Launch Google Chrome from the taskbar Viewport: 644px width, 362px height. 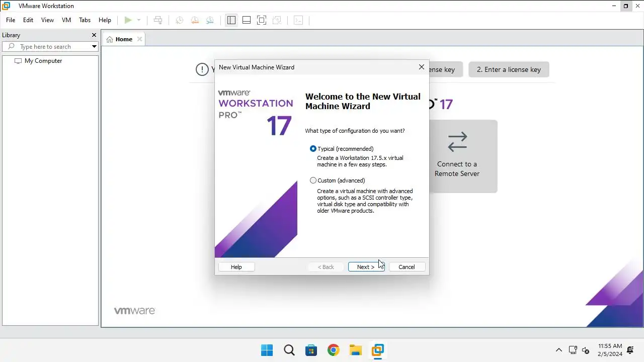tap(333, 350)
